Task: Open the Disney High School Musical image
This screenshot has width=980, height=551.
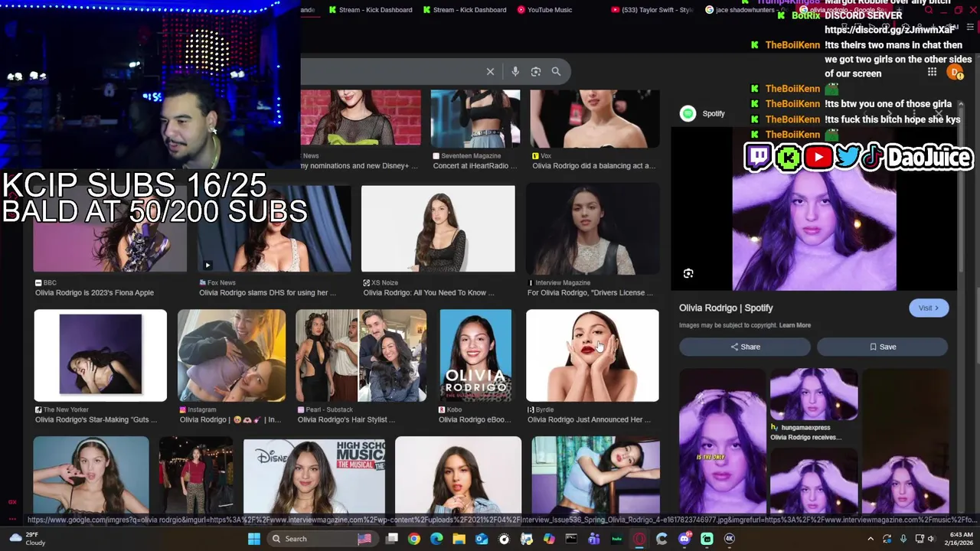Action: coord(314,474)
